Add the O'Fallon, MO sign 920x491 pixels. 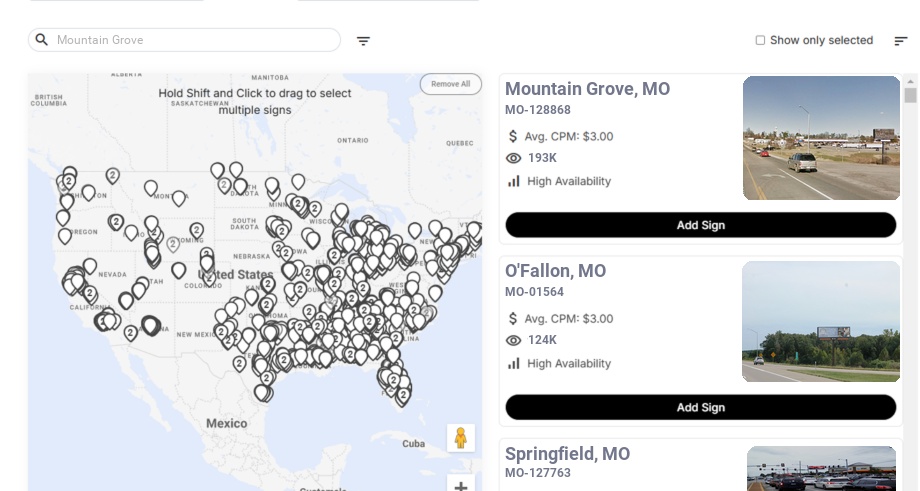700,407
